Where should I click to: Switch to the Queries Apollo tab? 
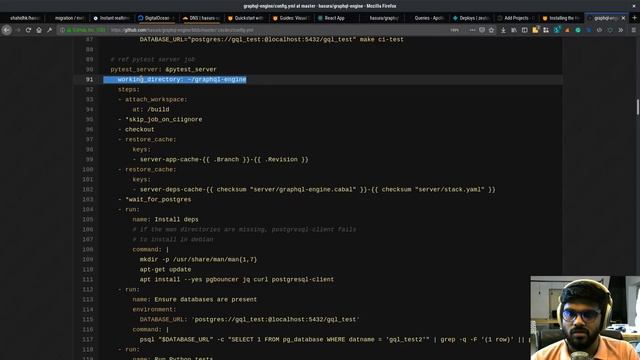(426, 18)
